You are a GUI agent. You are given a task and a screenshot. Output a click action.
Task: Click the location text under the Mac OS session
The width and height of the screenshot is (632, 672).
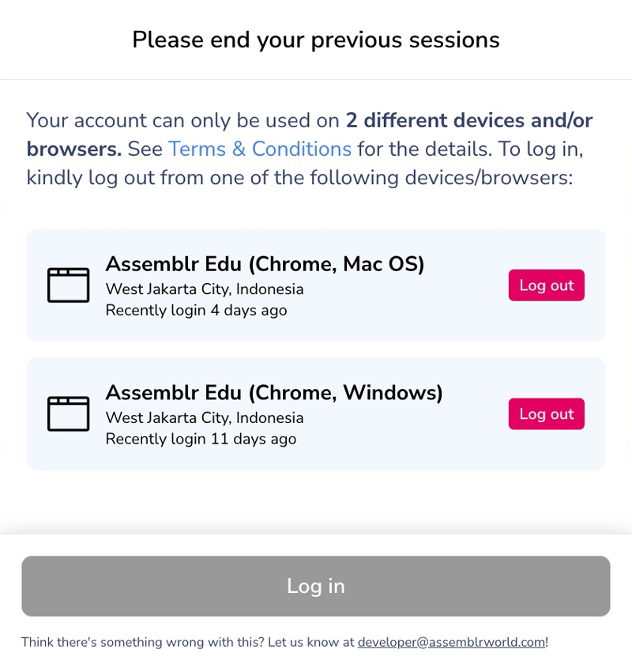pos(205,289)
